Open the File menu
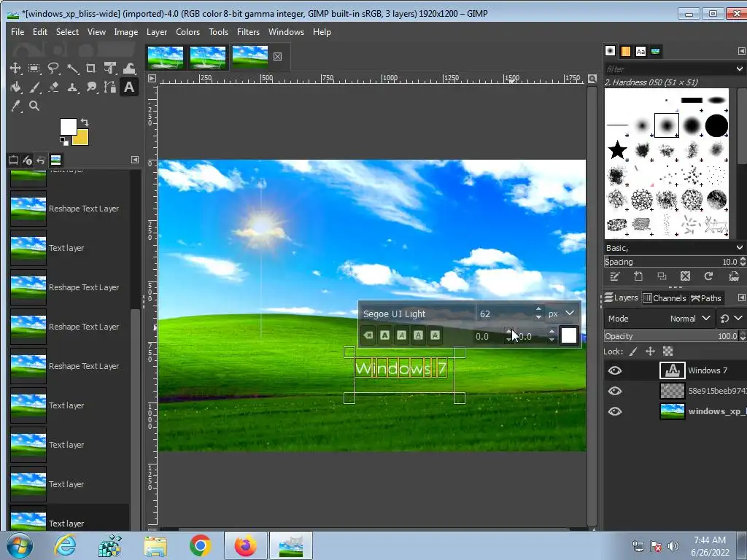Viewport: 747px width, 560px height. click(18, 32)
